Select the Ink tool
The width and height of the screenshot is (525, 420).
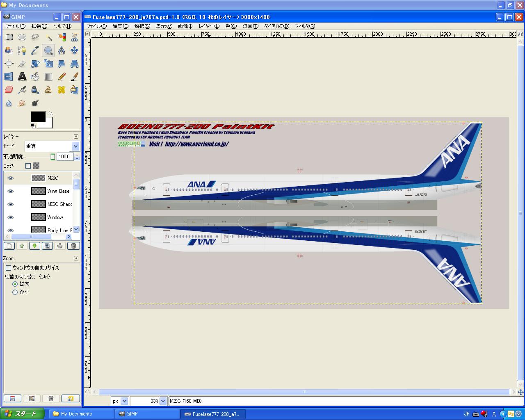point(35,90)
